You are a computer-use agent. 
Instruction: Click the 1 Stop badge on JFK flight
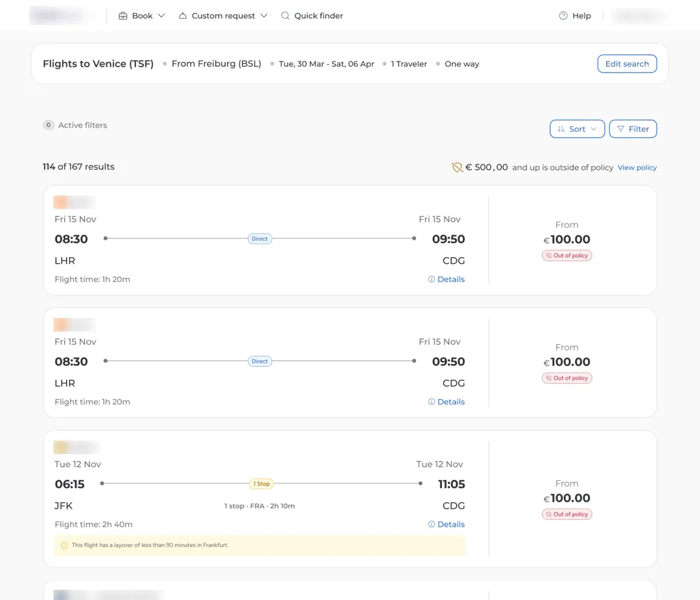pos(261,483)
